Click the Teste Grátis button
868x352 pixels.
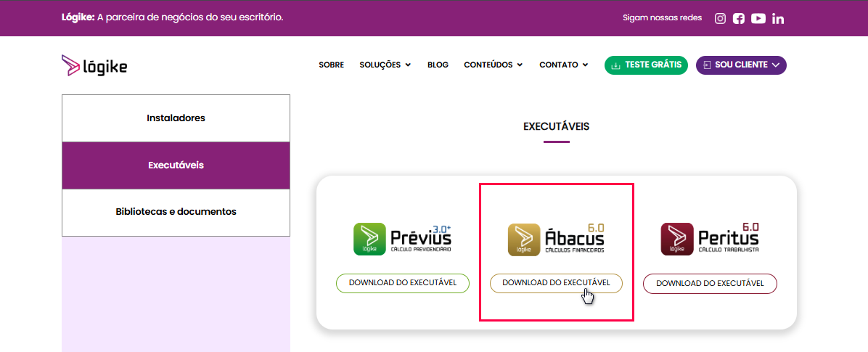(x=646, y=65)
